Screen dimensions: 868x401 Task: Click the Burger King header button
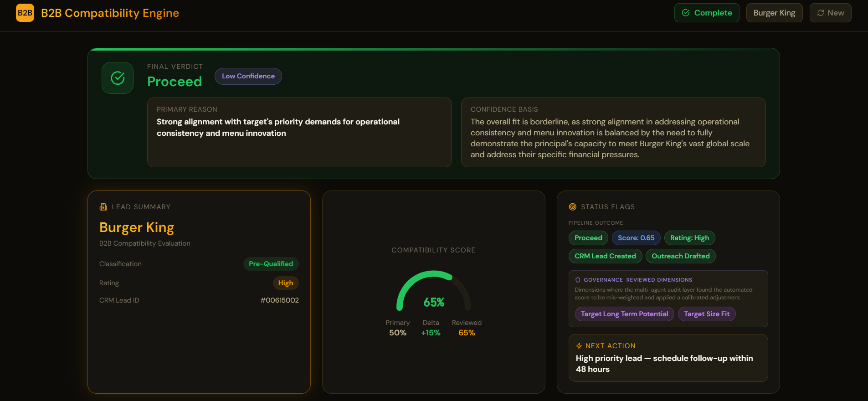(x=774, y=13)
